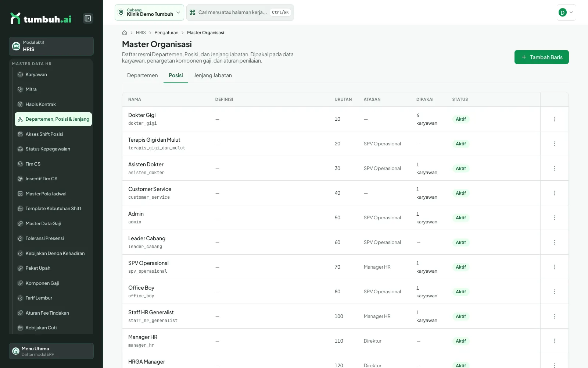Open Komponen Gaji menu item
588x368 pixels.
point(53,283)
